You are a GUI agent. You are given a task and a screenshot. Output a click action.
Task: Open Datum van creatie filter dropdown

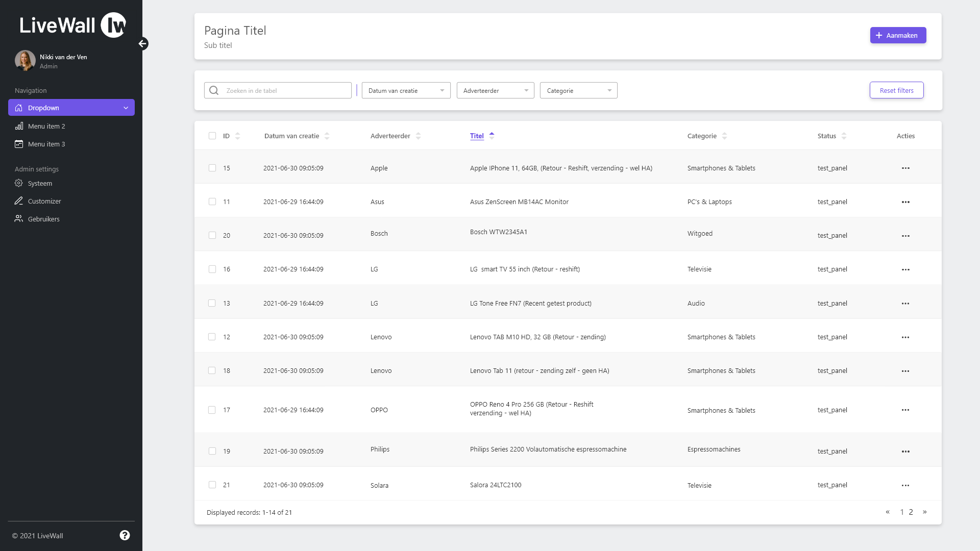(x=406, y=90)
